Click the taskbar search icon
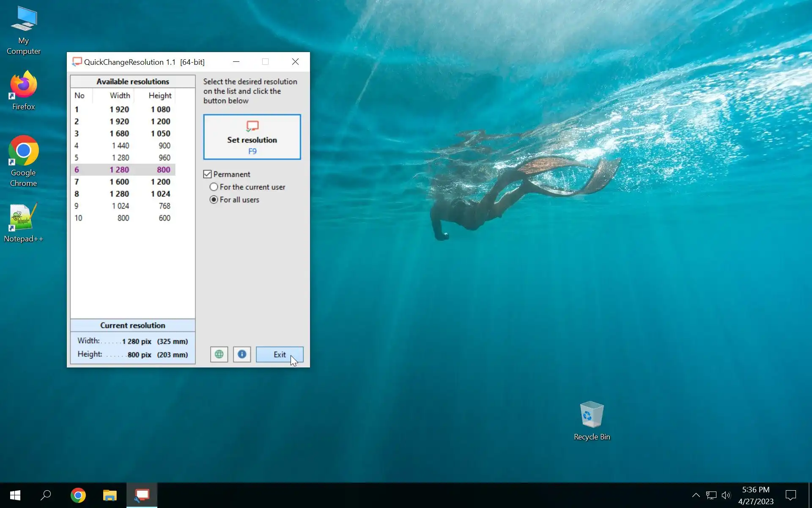The height and width of the screenshot is (508, 812). click(46, 495)
